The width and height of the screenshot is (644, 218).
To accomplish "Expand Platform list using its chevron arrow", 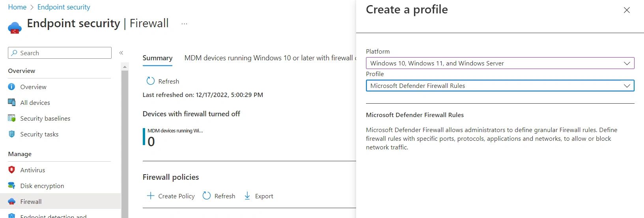I will pyautogui.click(x=627, y=63).
